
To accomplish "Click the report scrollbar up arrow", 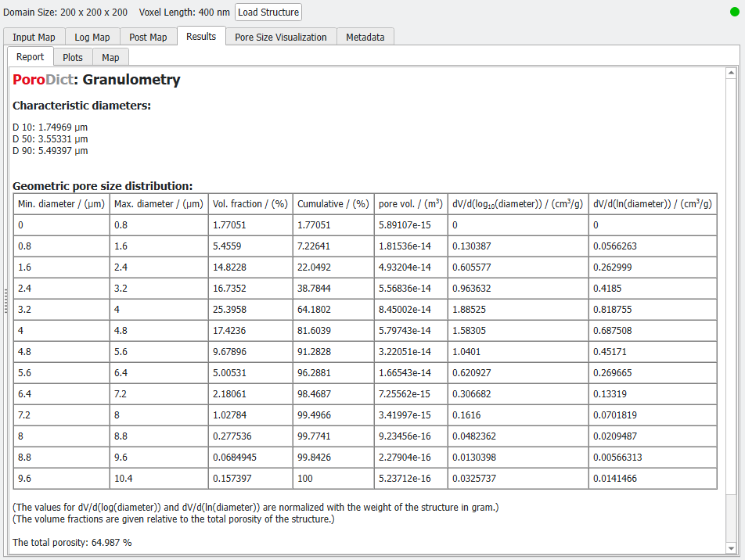I will coord(731,73).
